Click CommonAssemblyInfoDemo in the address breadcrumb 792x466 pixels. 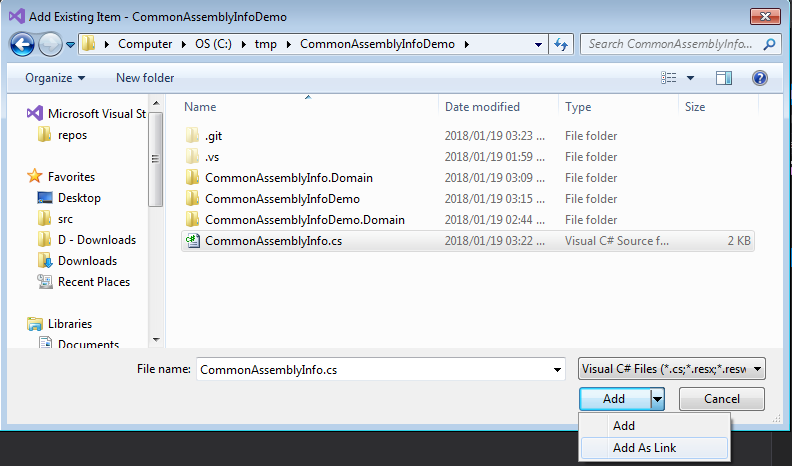pos(377,44)
